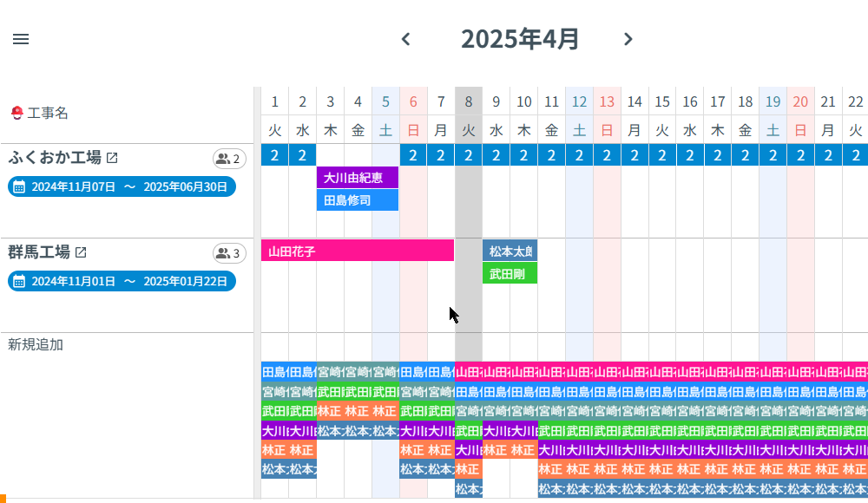This screenshot has width=868, height=503.
Task: Click the blue 2 count cell under April 1
Action: [x=274, y=155]
